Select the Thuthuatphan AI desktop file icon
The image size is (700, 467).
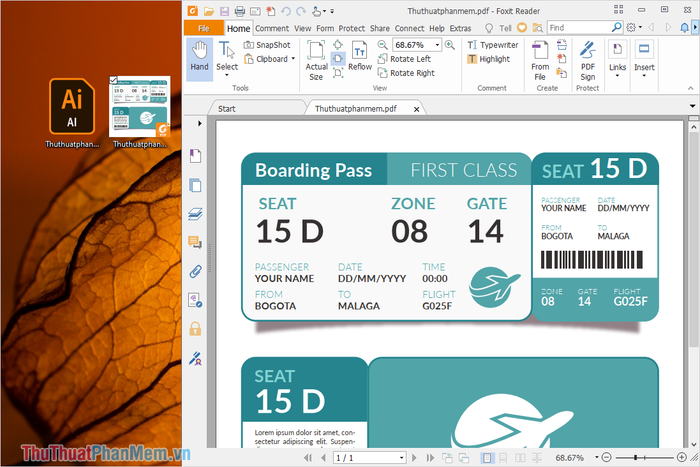(72, 113)
